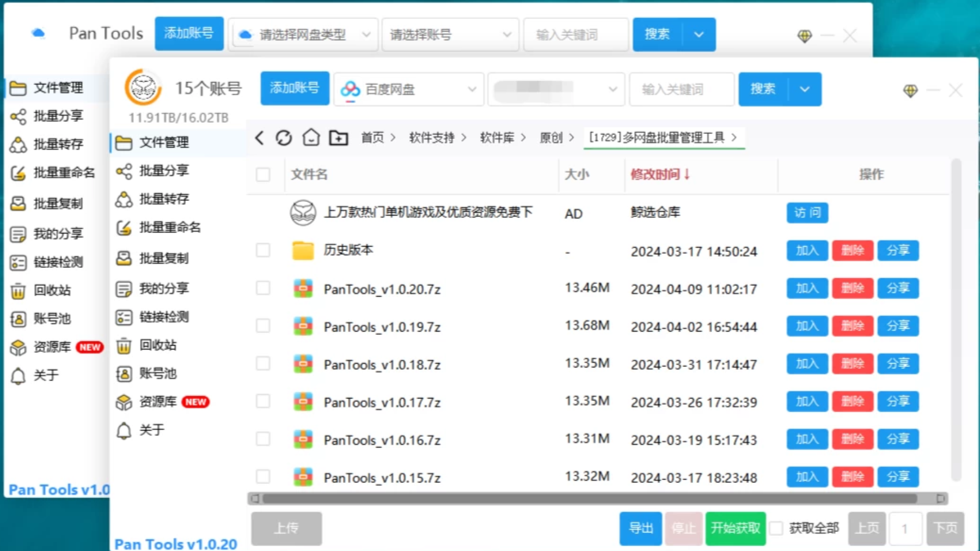Click 我的分享 icon in back window sidebar
This screenshot has width=980, height=551.
[x=18, y=234]
